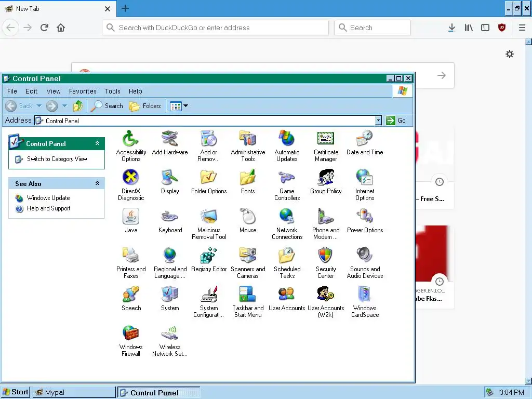
Task: Open Add Hardware wizard icon
Action: 170,138
